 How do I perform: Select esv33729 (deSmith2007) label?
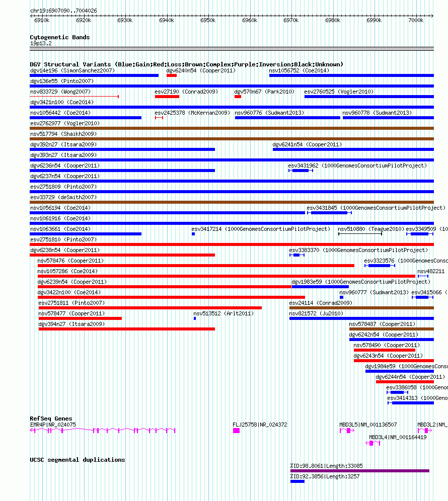63,197
